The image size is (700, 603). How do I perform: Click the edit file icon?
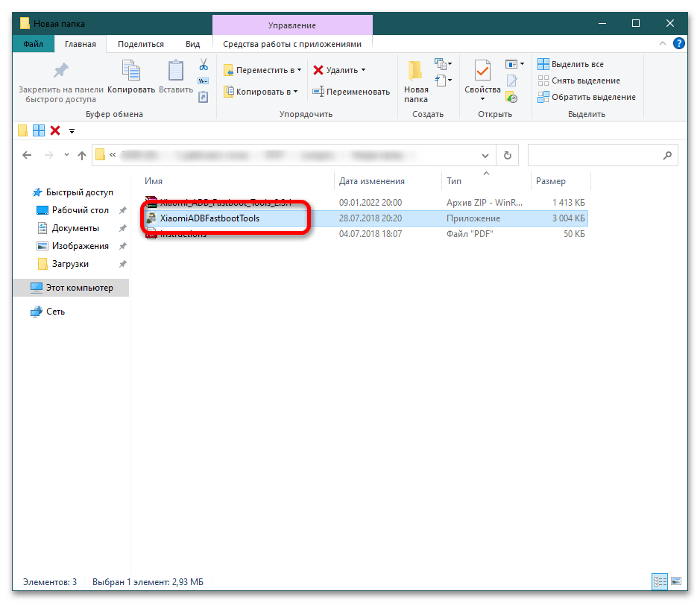(511, 80)
